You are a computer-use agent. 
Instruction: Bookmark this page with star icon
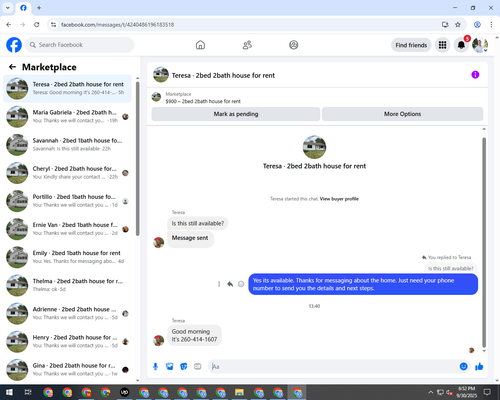click(x=458, y=25)
